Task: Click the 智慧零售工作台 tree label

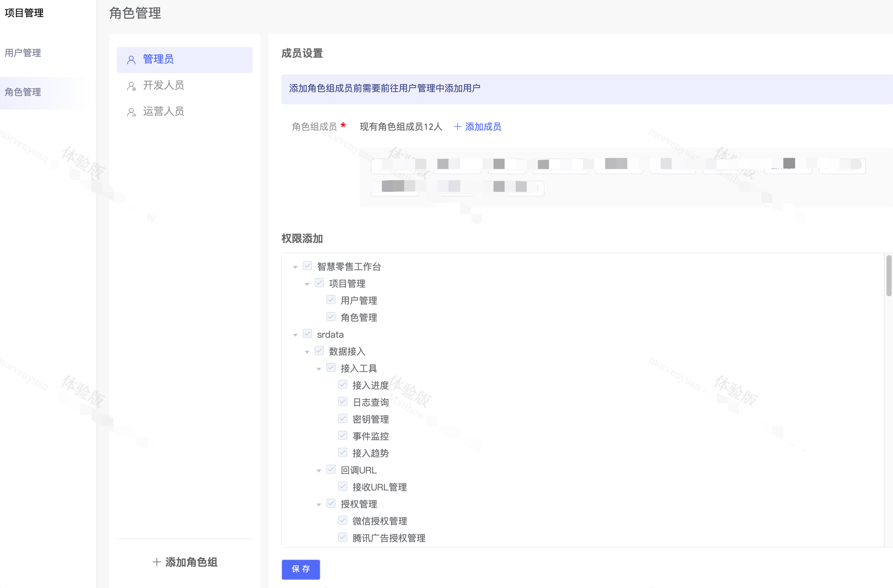Action: pyautogui.click(x=349, y=266)
